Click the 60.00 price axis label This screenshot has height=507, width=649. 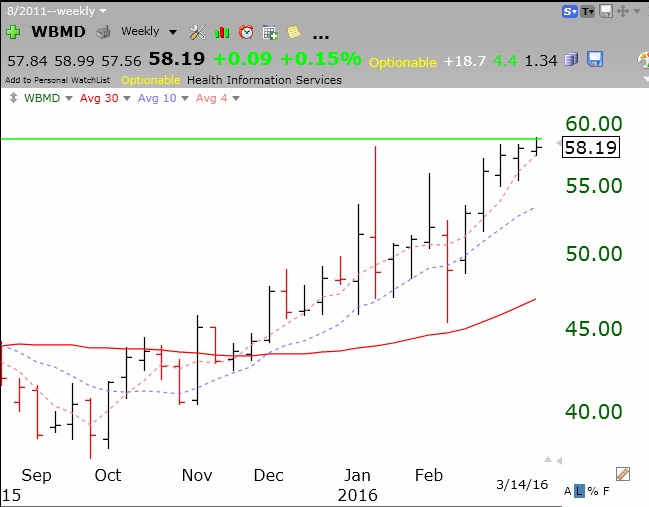(594, 124)
